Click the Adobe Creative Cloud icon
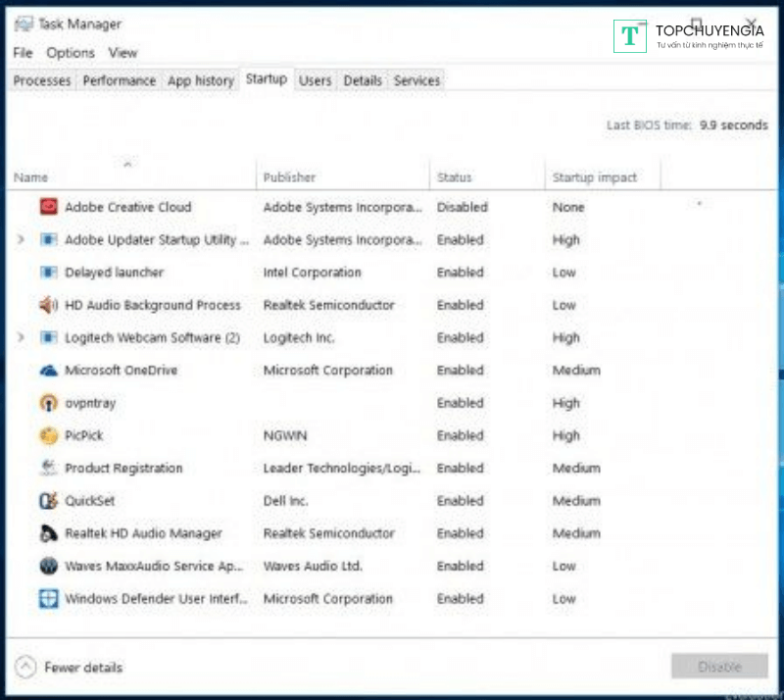Viewport: 784px width, 700px height. (x=49, y=207)
